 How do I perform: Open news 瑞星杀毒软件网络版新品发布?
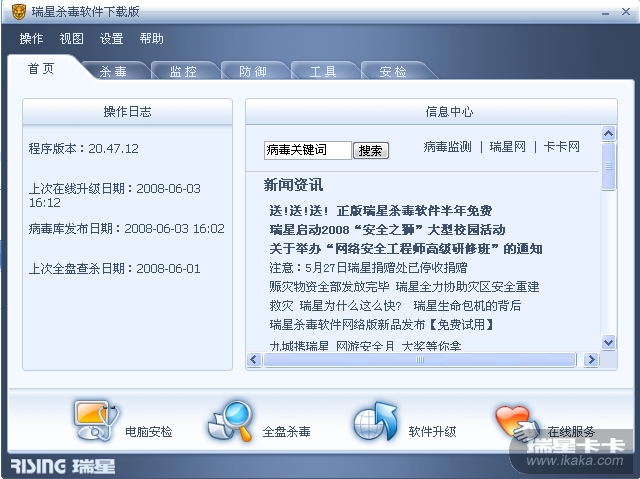(381, 324)
